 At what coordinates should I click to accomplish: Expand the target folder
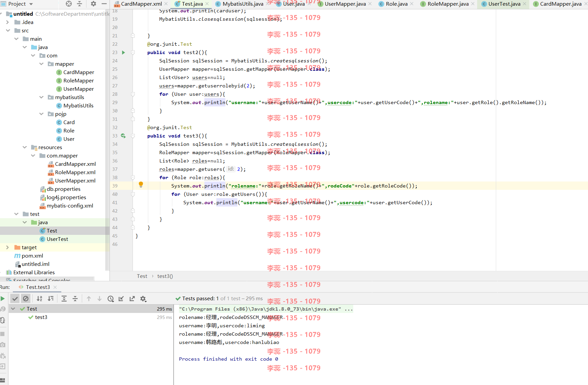[8, 247]
